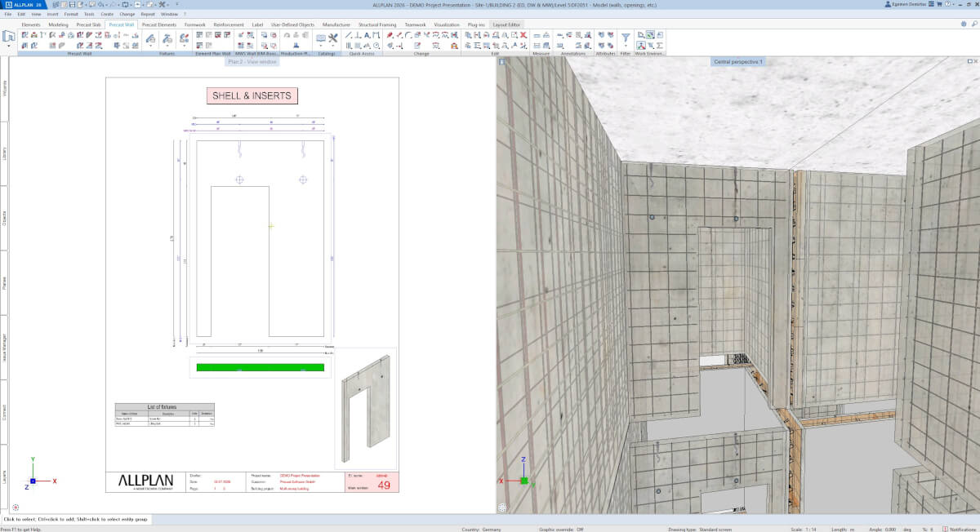Click the first icon in Element Plan Wall group
980x532 pixels.
[199, 35]
